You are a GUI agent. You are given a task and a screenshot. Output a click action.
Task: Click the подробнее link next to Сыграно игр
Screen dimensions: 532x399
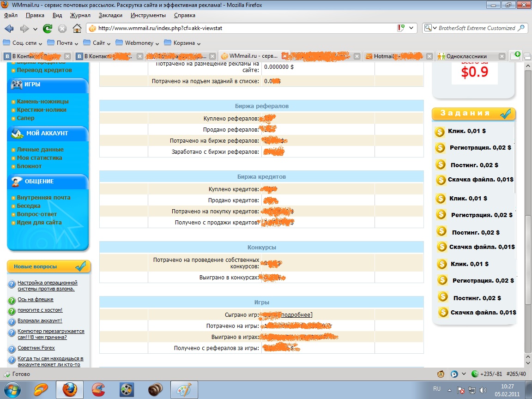point(296,315)
